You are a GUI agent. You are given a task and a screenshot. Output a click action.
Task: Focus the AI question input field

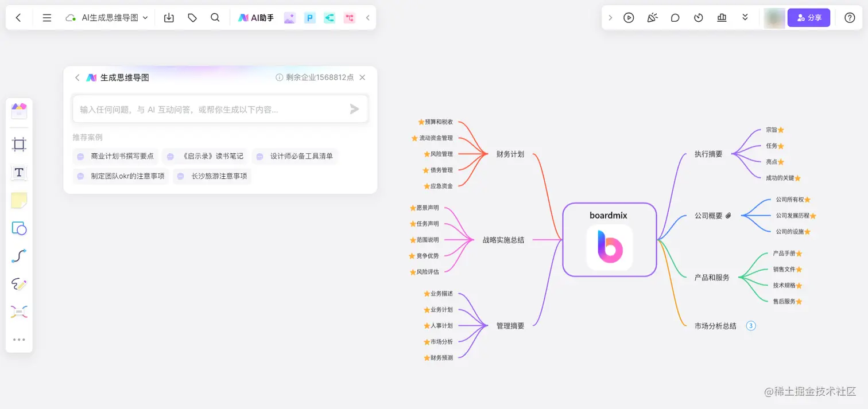(220, 109)
